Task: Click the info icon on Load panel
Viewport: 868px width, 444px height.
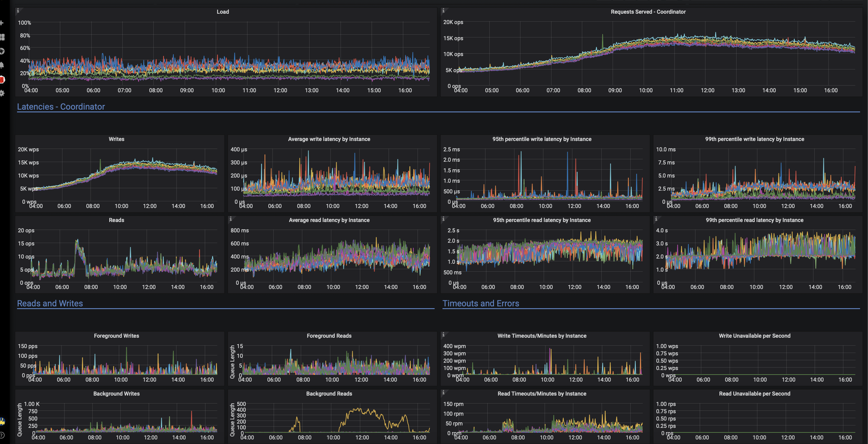Action: pyautogui.click(x=18, y=11)
